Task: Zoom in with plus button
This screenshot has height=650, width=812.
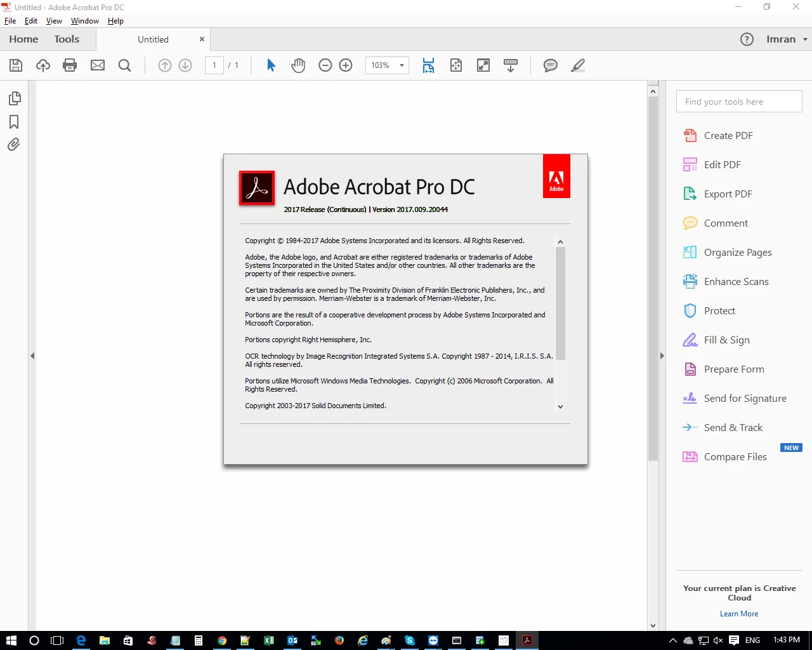Action: tap(346, 65)
